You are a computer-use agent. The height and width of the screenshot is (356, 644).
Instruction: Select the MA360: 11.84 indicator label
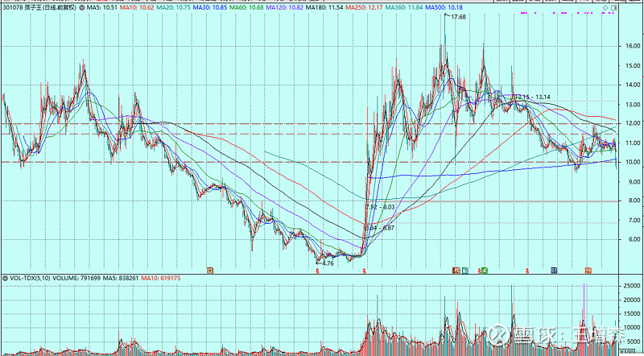click(x=403, y=8)
